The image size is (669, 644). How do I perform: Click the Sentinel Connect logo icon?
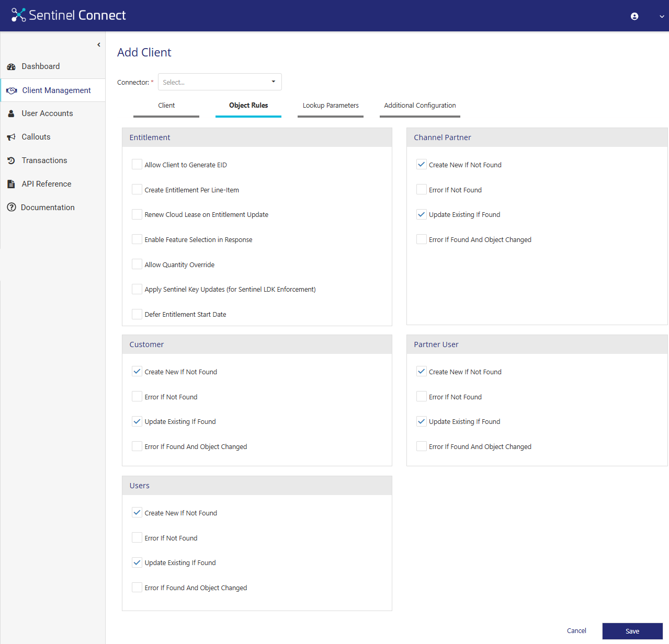[18, 15]
